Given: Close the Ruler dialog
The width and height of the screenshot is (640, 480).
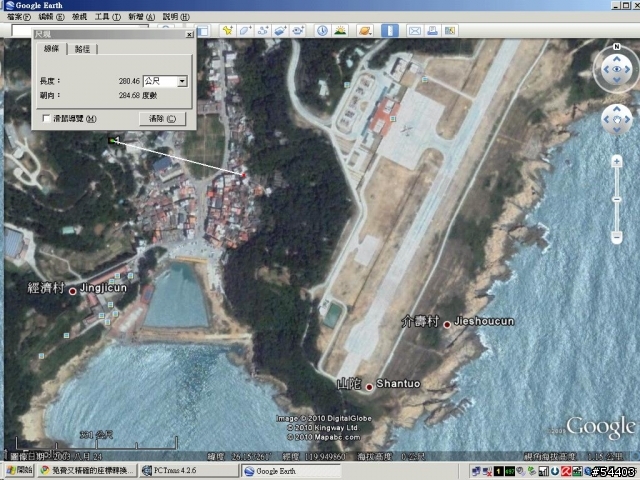Looking at the screenshot, I should pyautogui.click(x=189, y=35).
